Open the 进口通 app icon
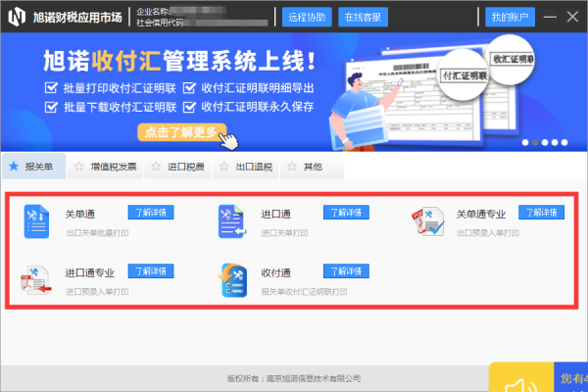 pos(231,221)
